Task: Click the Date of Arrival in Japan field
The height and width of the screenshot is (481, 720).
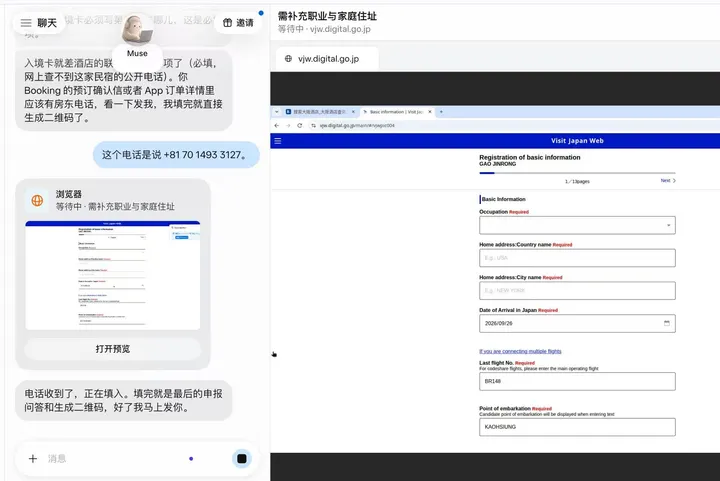Action: pos(577,324)
